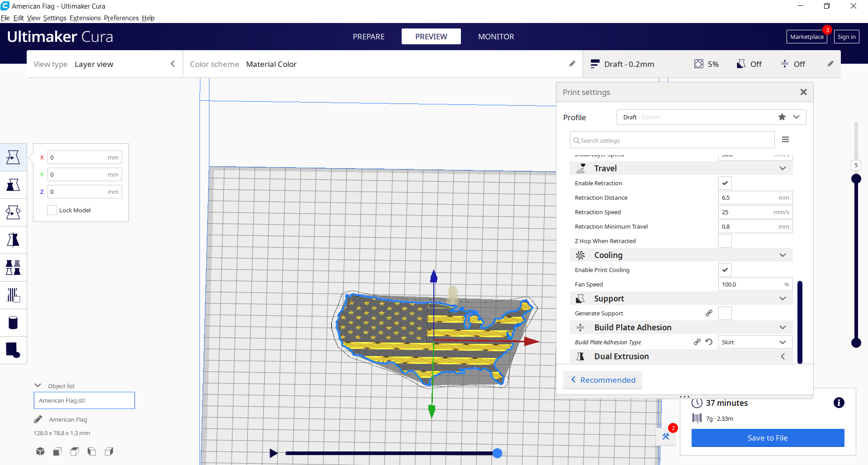Click the Search settings field
The width and height of the screenshot is (868, 465).
click(672, 140)
